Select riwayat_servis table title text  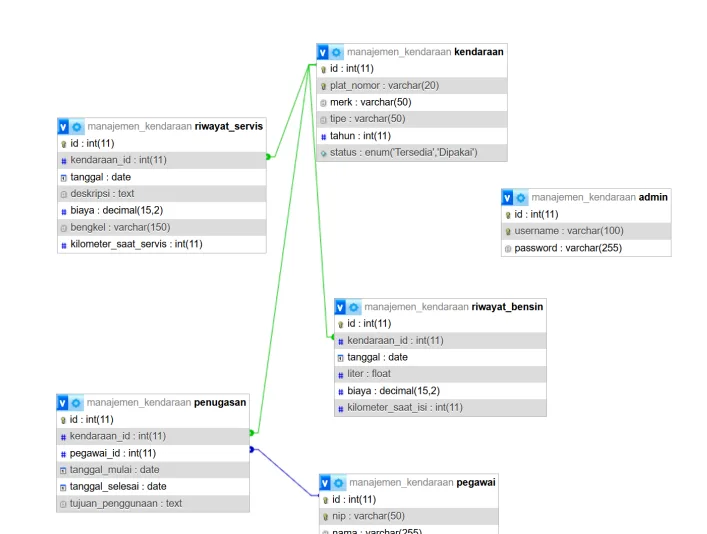point(229,126)
